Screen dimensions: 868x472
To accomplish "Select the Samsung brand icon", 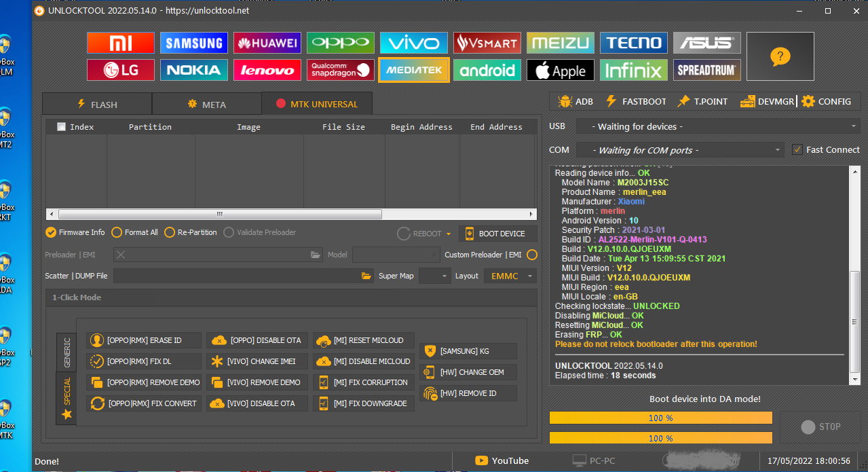I will point(194,43).
